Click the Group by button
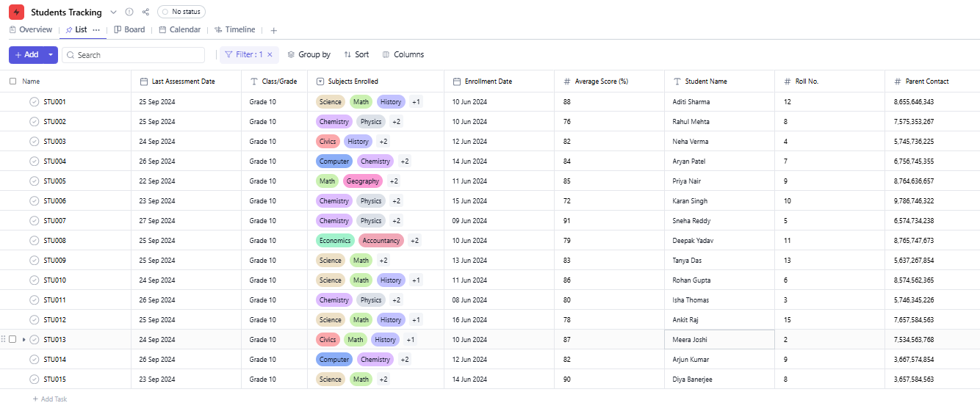This screenshot has height=403, width=980. (309, 54)
